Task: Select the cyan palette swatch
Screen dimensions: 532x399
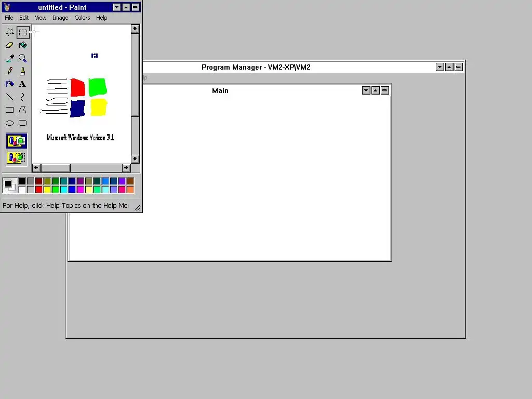Action: [x=64, y=189]
